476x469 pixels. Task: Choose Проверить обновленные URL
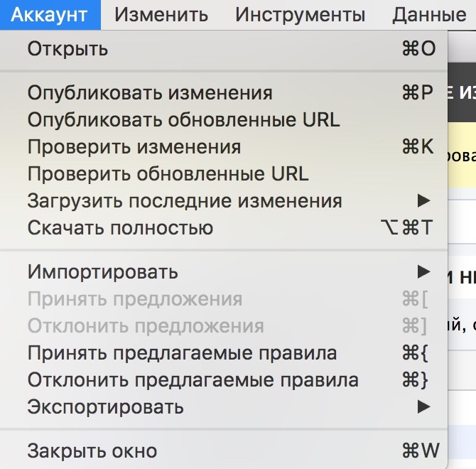click(224, 174)
